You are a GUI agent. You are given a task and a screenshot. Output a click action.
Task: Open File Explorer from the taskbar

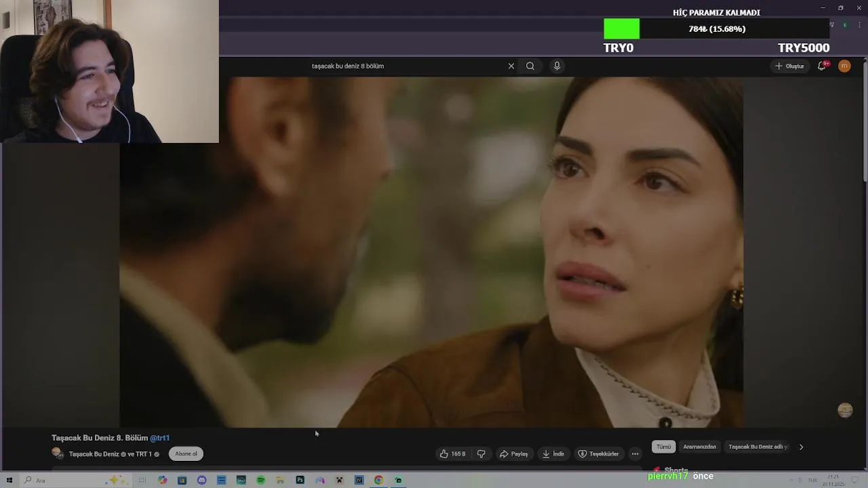click(x=280, y=480)
